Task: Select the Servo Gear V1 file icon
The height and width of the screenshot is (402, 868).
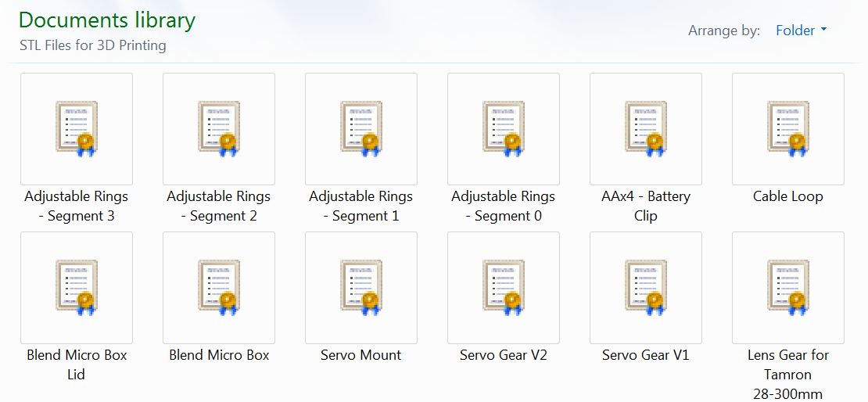Action: (x=645, y=288)
